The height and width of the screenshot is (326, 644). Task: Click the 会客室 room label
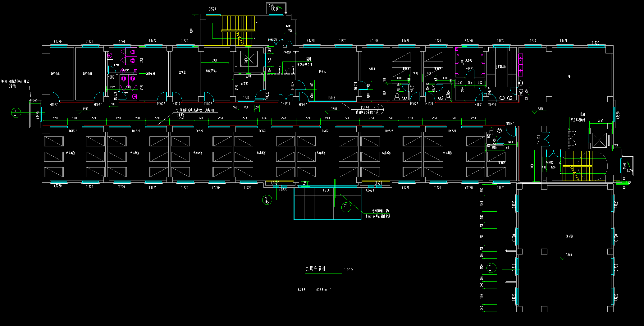(244, 84)
